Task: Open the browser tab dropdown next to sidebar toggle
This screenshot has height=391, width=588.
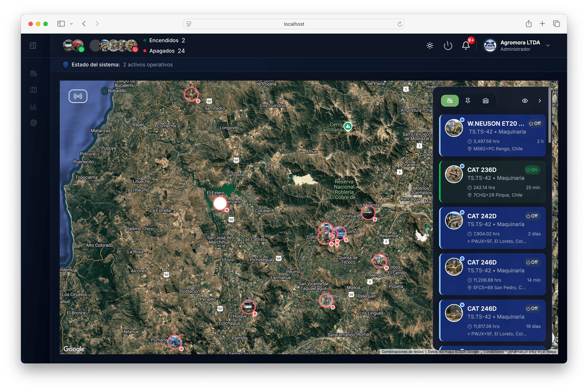Action: tap(72, 24)
